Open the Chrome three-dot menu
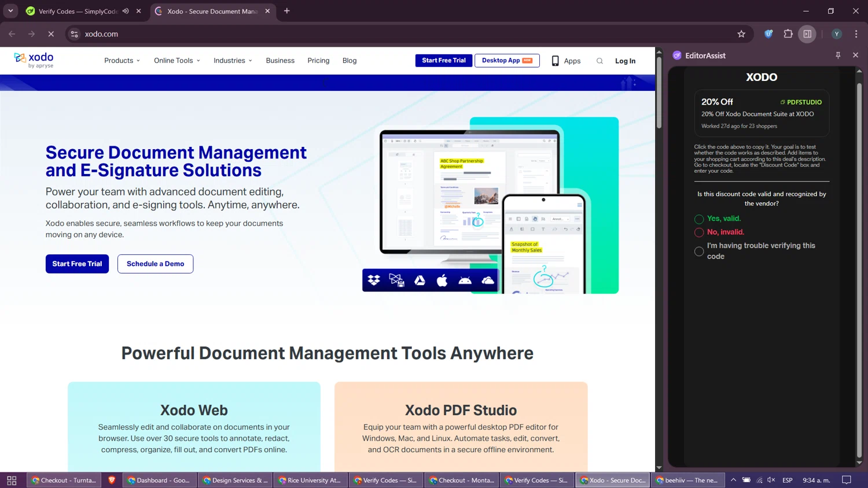The height and width of the screenshot is (488, 868). 856,34
